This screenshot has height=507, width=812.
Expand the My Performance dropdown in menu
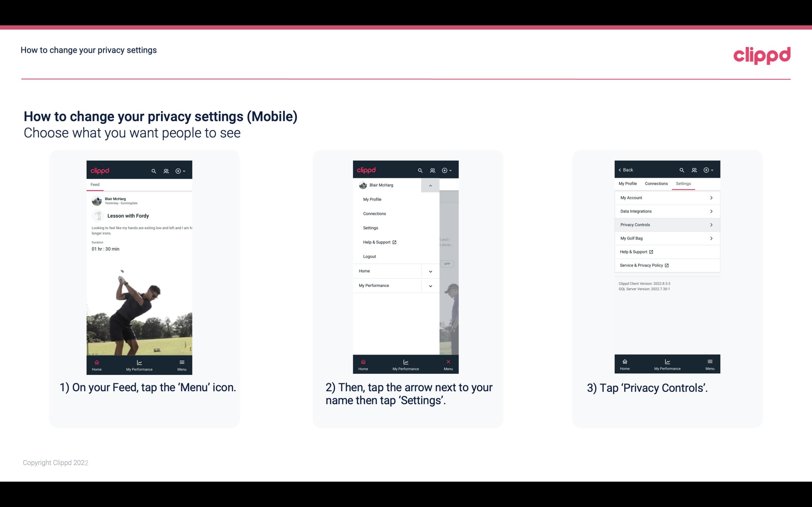click(x=431, y=285)
